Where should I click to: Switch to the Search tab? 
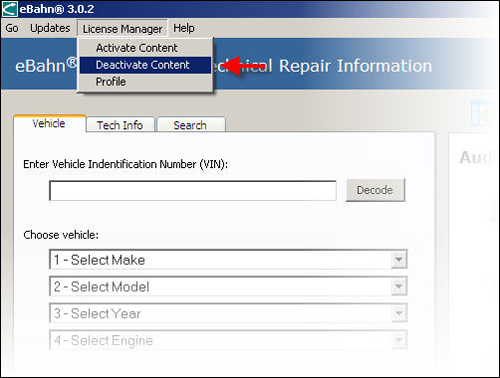coord(191,125)
